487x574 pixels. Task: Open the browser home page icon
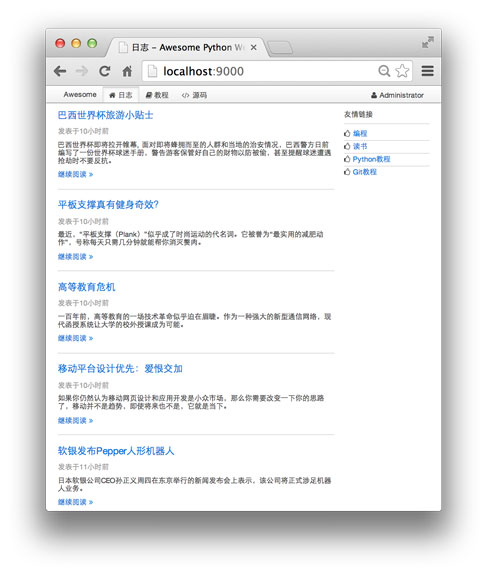127,71
